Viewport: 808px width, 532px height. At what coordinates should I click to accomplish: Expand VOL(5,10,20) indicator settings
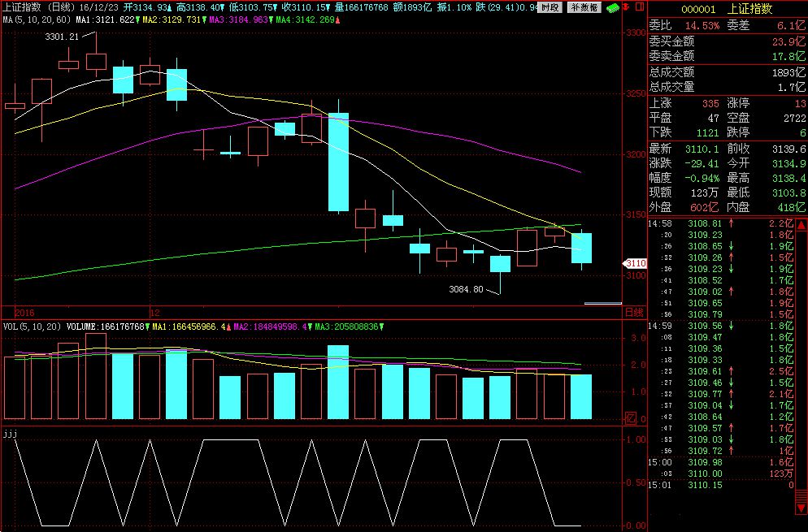(32, 327)
